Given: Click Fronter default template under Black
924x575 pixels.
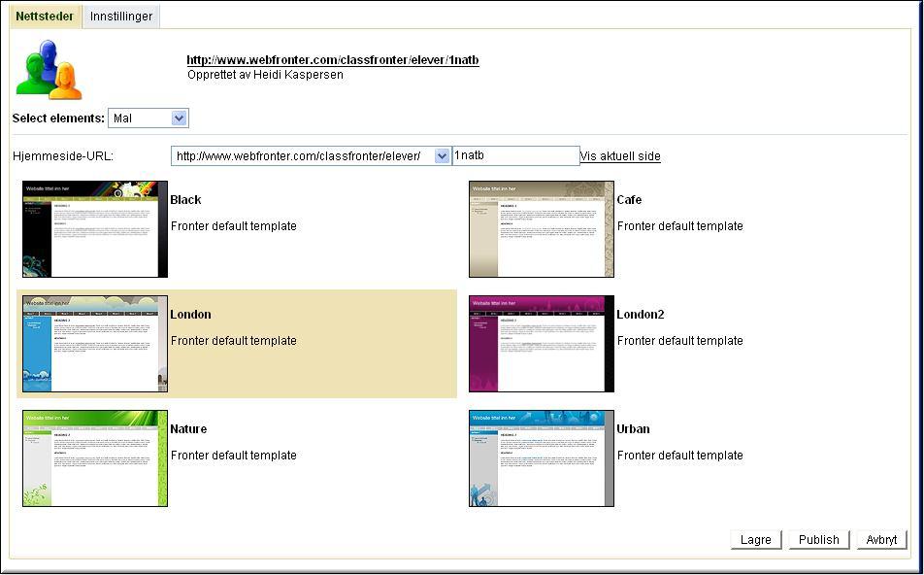Looking at the screenshot, I should (x=233, y=226).
